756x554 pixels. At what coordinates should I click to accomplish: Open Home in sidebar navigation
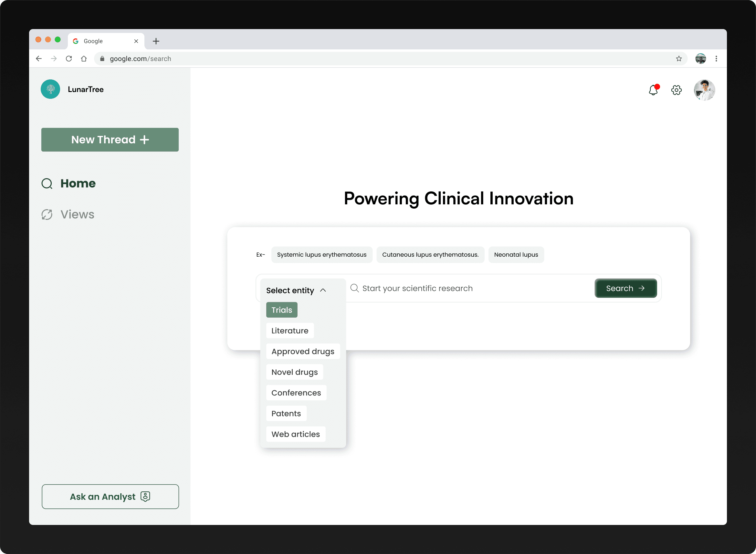pyautogui.click(x=78, y=183)
